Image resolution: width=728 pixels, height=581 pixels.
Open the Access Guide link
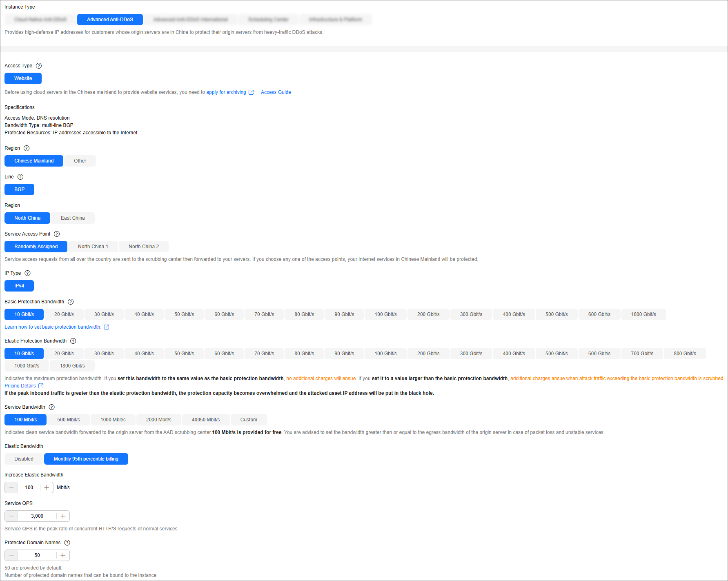pyautogui.click(x=276, y=92)
